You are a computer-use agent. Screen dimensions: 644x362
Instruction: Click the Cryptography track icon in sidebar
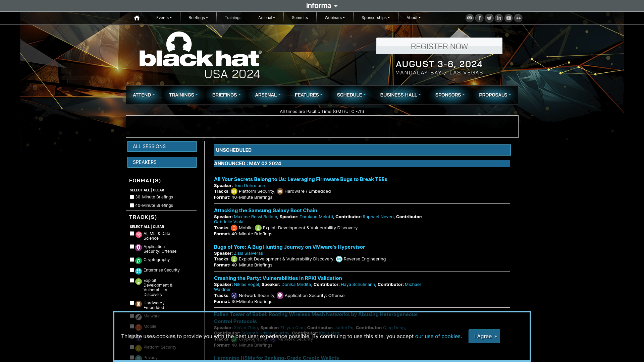(x=139, y=261)
